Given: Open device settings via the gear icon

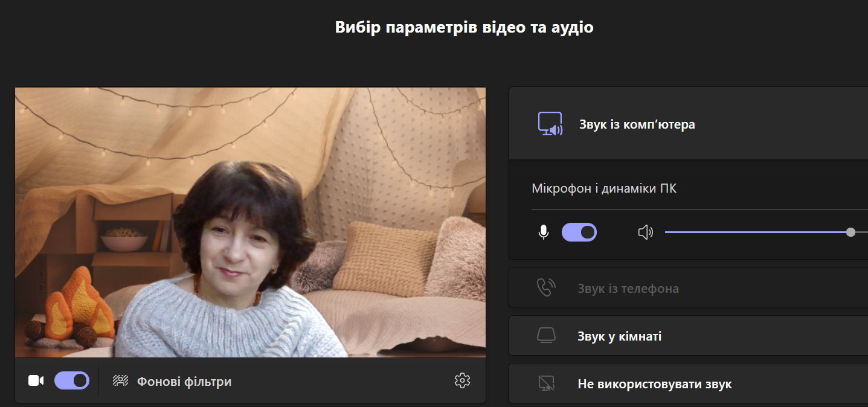Looking at the screenshot, I should point(462,380).
